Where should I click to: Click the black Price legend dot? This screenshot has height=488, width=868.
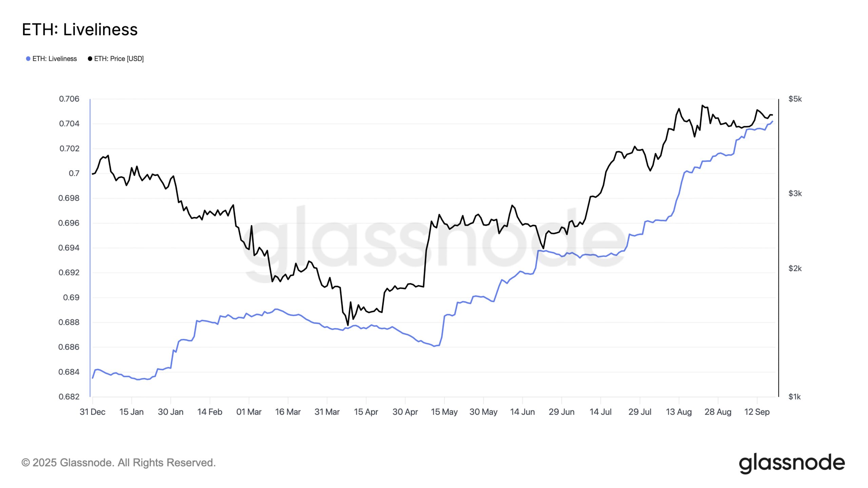tap(90, 59)
